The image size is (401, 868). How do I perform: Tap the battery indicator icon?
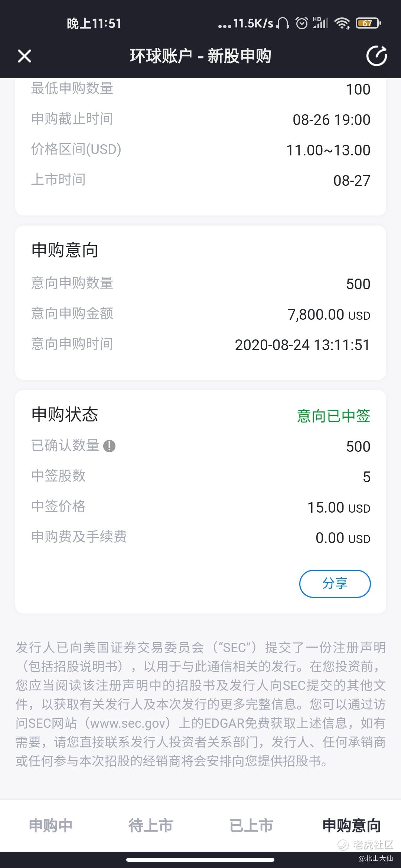(x=368, y=23)
